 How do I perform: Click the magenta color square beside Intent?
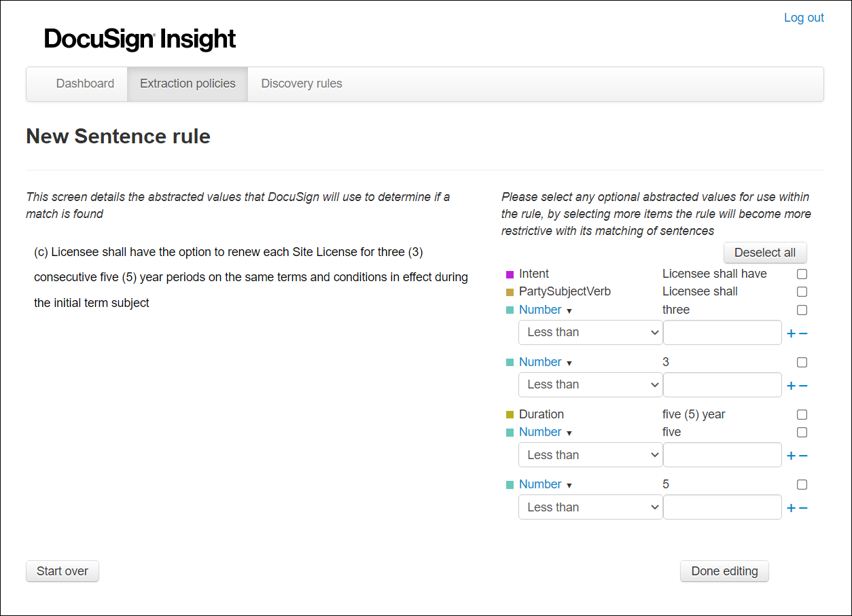tap(511, 274)
